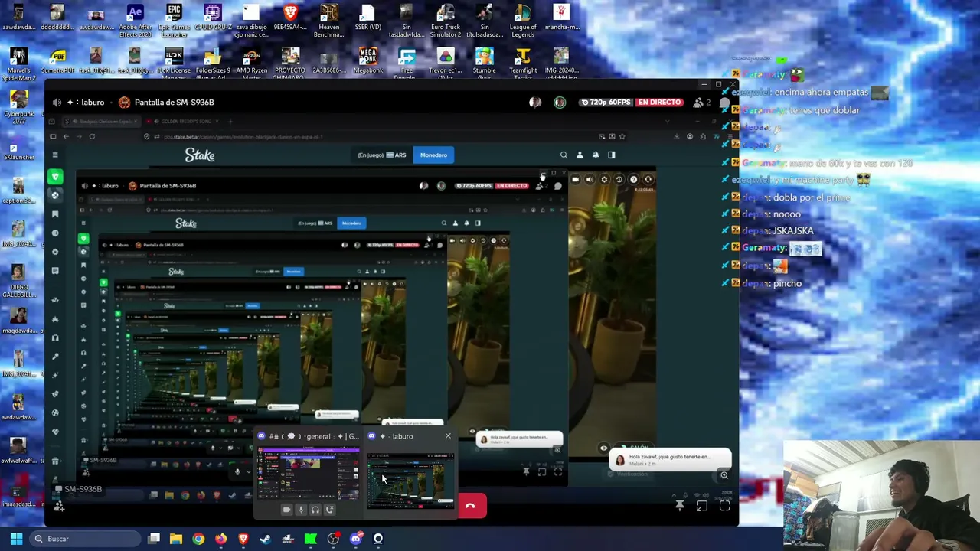The image size is (980, 551).
Task: Select the laburo window preview thumbnail
Action: 410,481
